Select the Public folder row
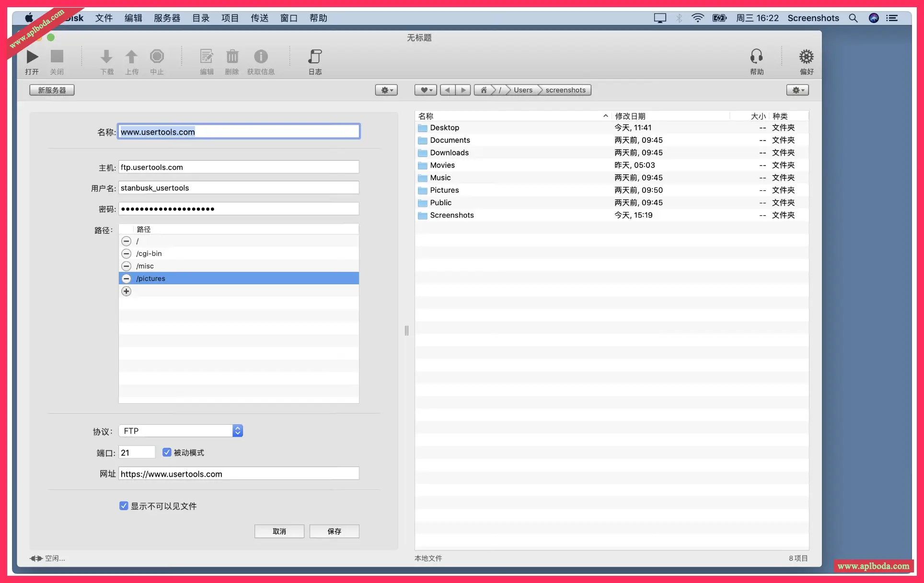This screenshot has width=924, height=583. 612,202
